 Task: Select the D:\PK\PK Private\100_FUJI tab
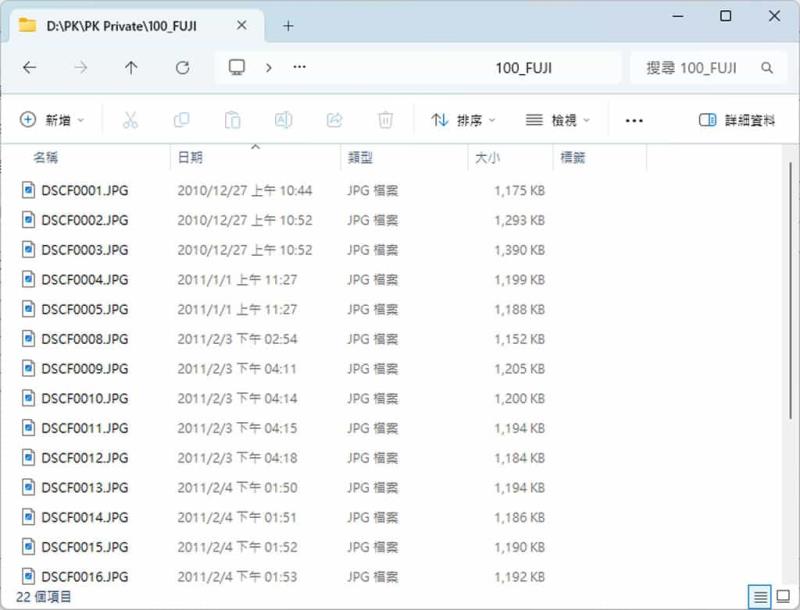[x=136, y=26]
